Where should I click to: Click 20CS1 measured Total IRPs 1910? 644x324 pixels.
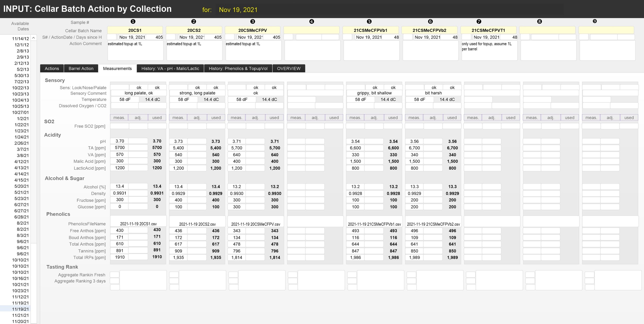point(120,257)
